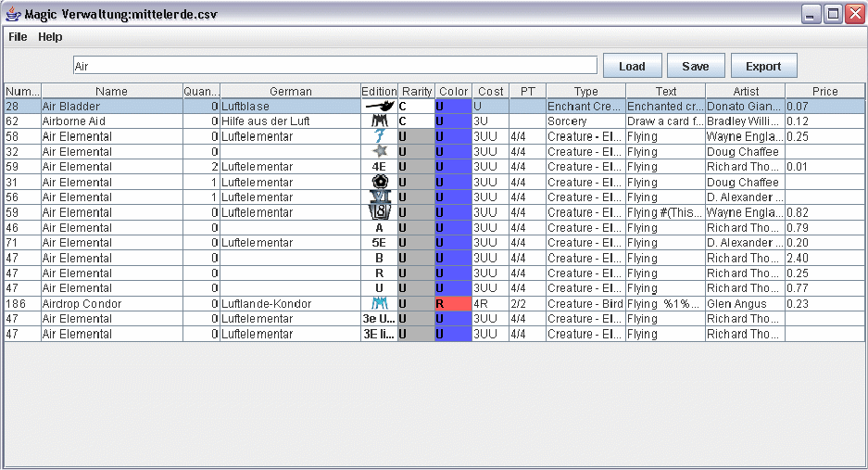Click the Export button
This screenshot has height=470, width=868.
click(763, 66)
